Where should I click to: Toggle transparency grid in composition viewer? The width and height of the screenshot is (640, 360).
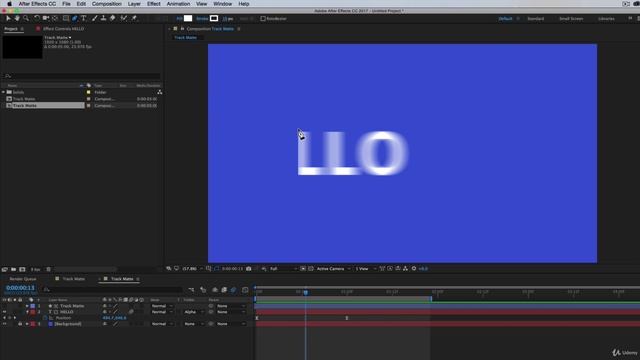click(311, 269)
